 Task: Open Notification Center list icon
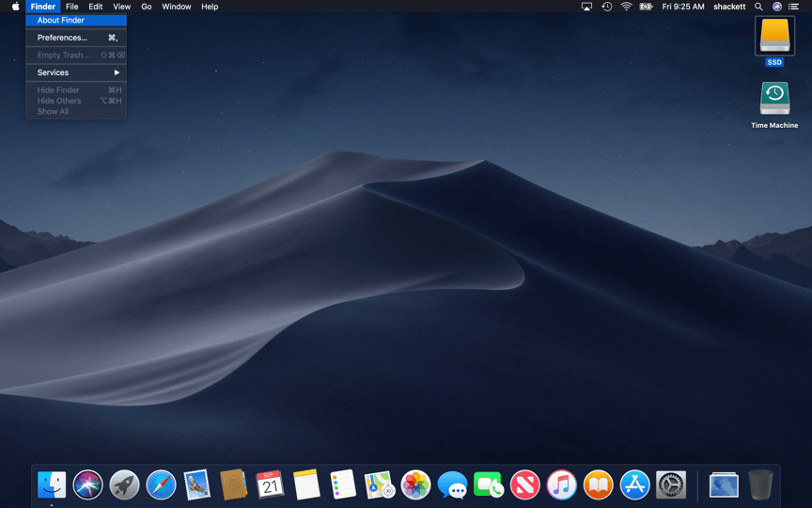coord(793,7)
